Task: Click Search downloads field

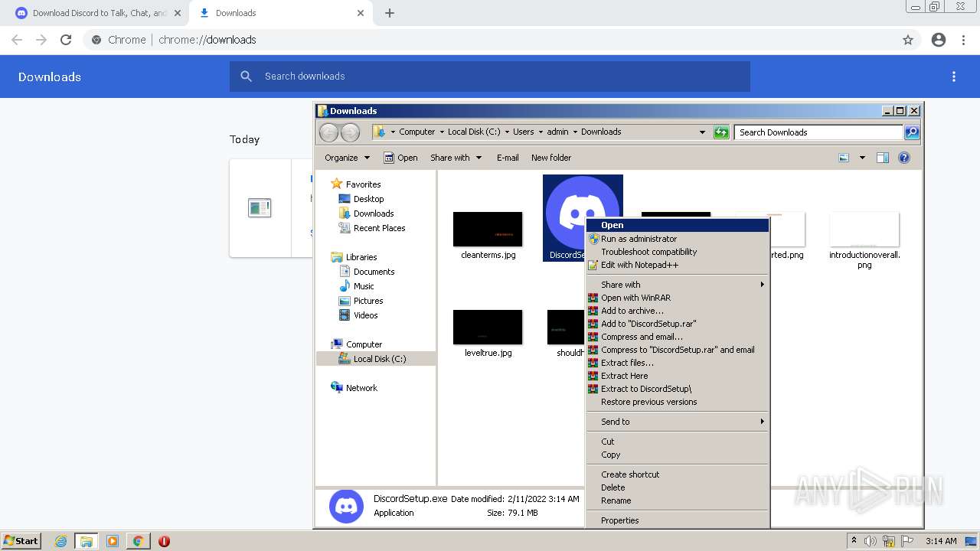Action: click(x=490, y=77)
